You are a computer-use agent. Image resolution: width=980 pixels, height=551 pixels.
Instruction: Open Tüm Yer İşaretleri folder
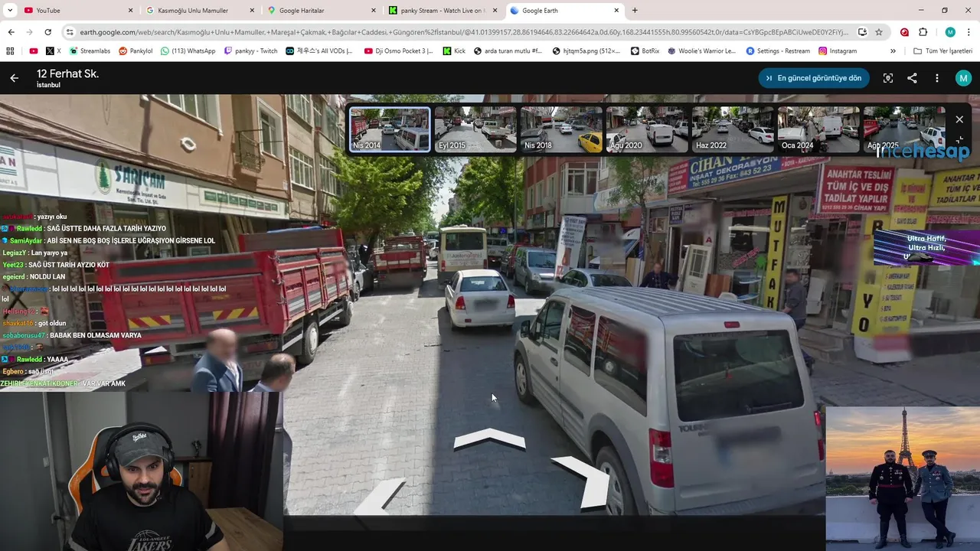coord(942,51)
